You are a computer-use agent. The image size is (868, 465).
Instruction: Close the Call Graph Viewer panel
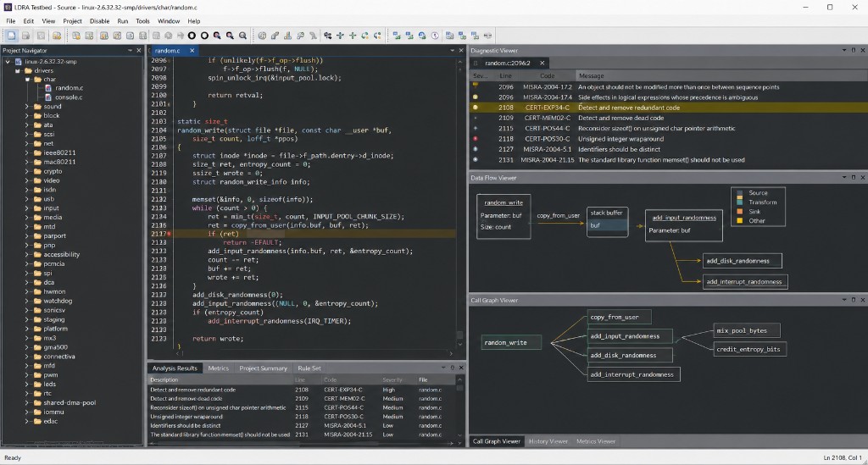pyautogui.click(x=862, y=300)
